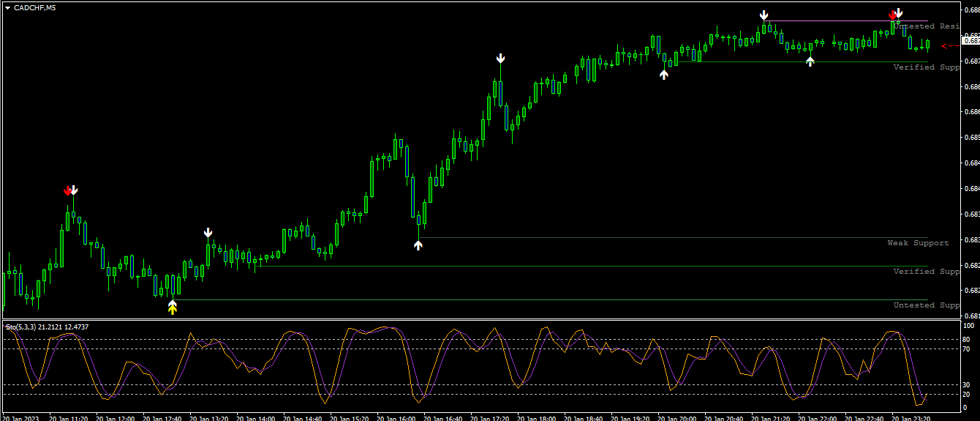This screenshot has height=421, width=980.
Task: Click the 20 Jan 11:20 time label
Action: (x=69, y=417)
